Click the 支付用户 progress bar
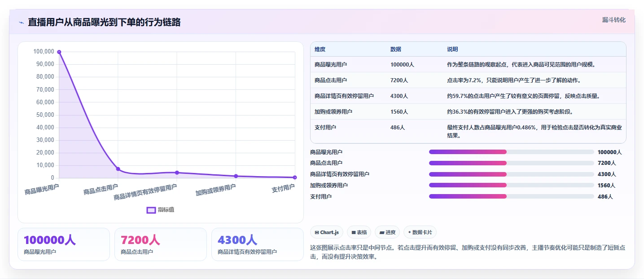644x279 pixels. tap(512, 196)
